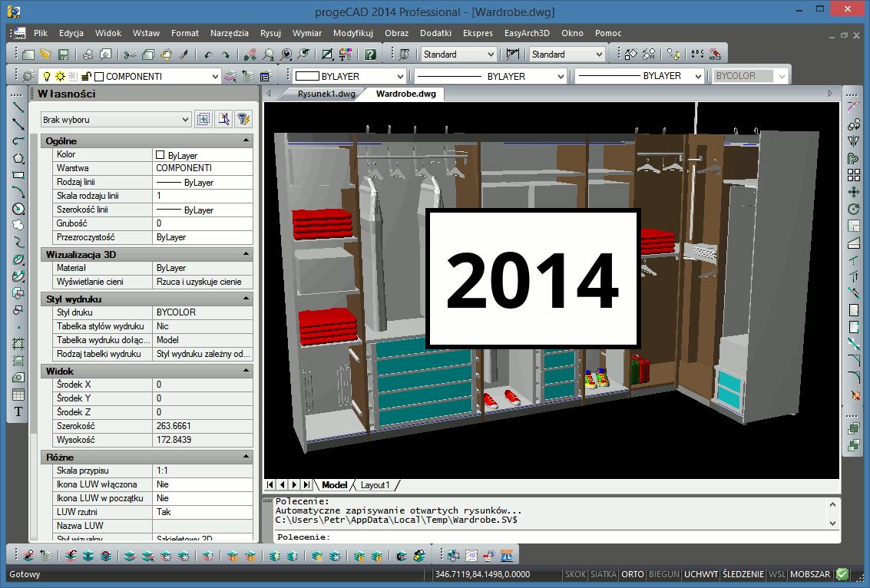Viewport: 870px width, 588px height.
Task: Open the Plik menu
Action: (41, 33)
